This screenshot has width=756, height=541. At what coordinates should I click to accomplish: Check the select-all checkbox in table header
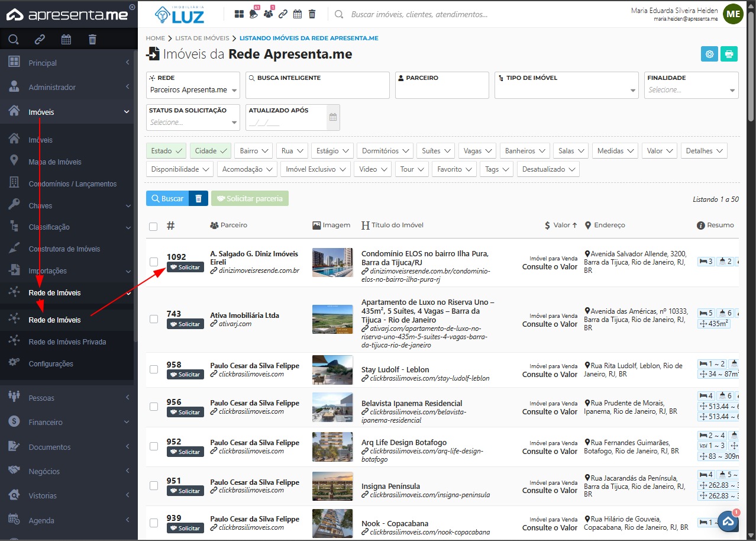(x=154, y=226)
